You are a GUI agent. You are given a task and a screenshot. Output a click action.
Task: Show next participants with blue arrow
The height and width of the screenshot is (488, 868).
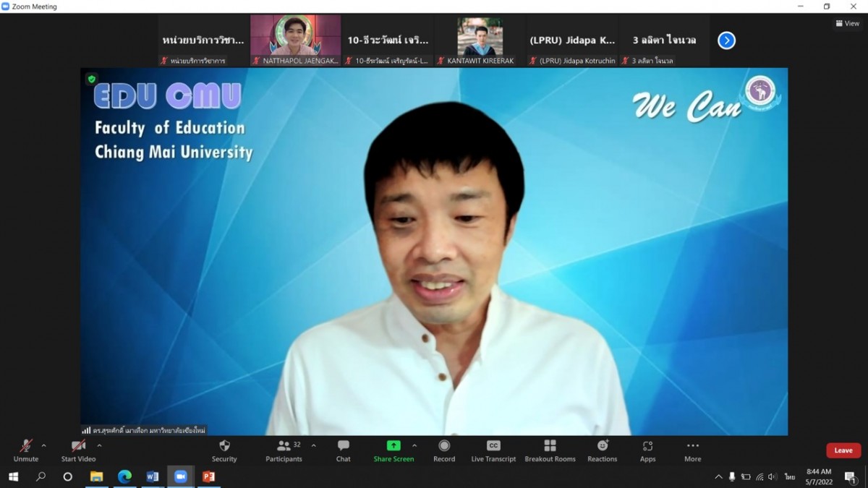pyautogui.click(x=726, y=40)
